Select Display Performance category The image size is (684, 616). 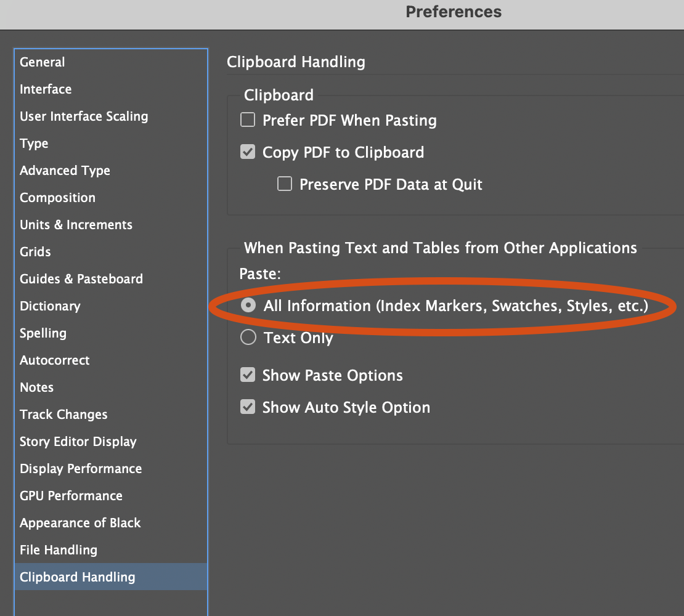click(111, 468)
